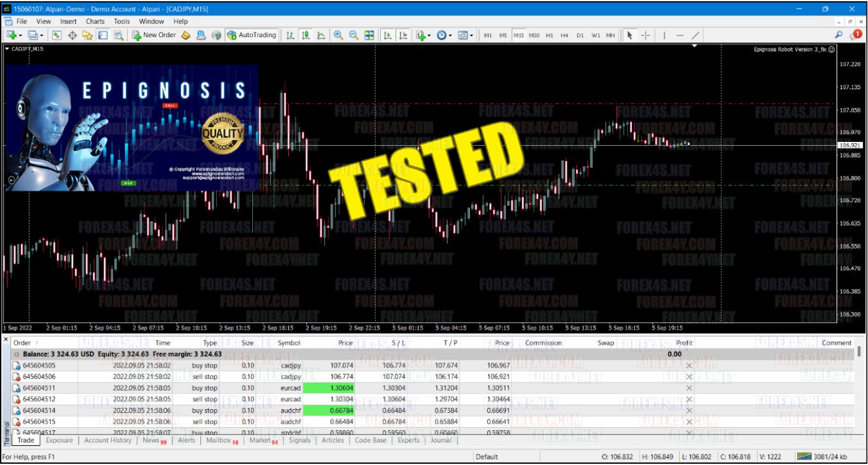This screenshot has height=465, width=868.
Task: Open the Charts menu
Action: point(95,21)
